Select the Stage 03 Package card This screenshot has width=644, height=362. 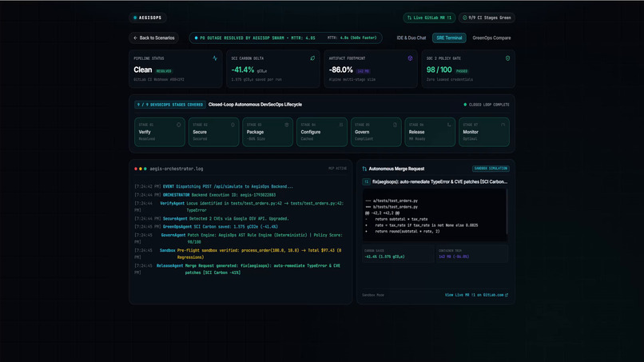click(268, 132)
